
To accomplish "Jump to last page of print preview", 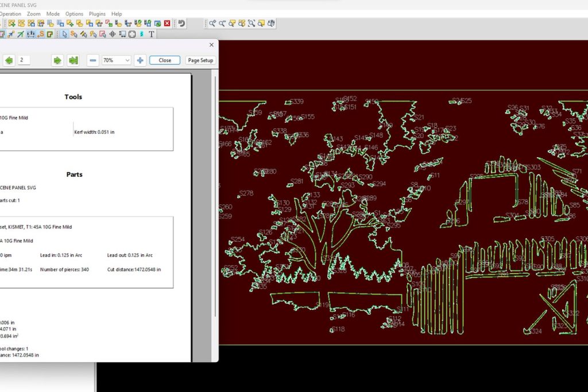I will 73,60.
